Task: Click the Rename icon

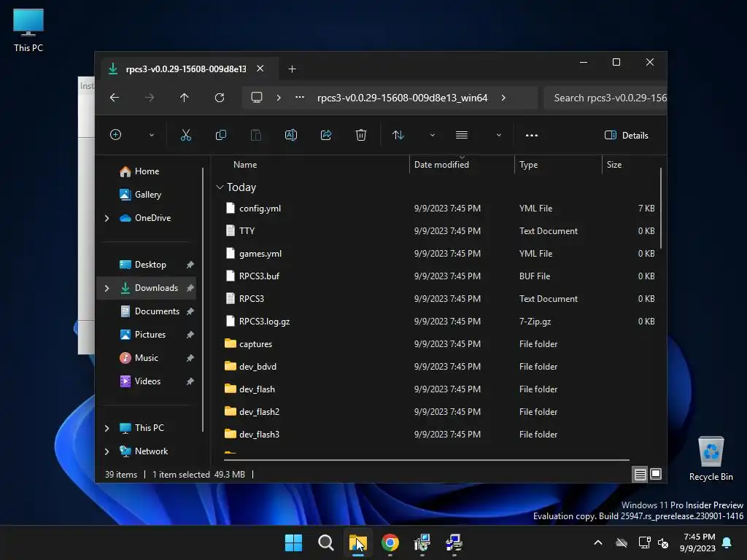Action: click(291, 135)
